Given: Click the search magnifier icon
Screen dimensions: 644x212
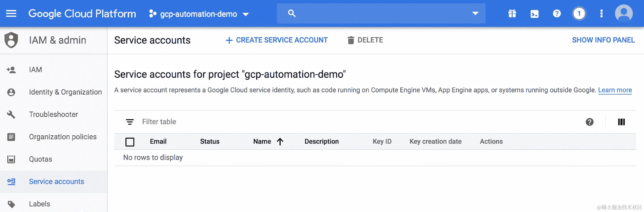Looking at the screenshot, I should pyautogui.click(x=292, y=13).
